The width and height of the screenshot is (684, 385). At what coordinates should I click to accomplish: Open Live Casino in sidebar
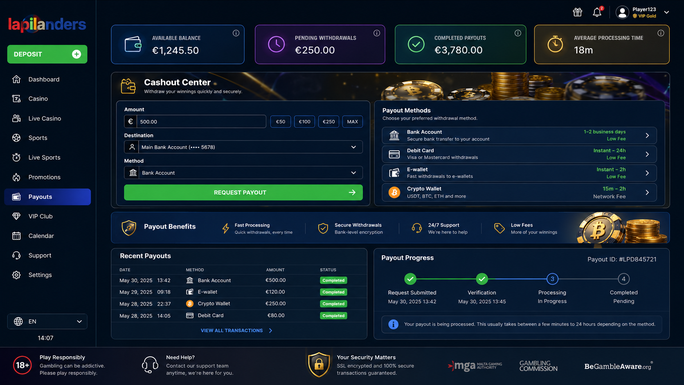[x=47, y=119]
